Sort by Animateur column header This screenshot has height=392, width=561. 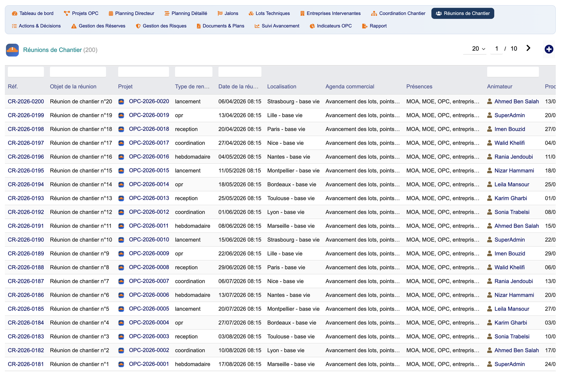tap(500, 86)
